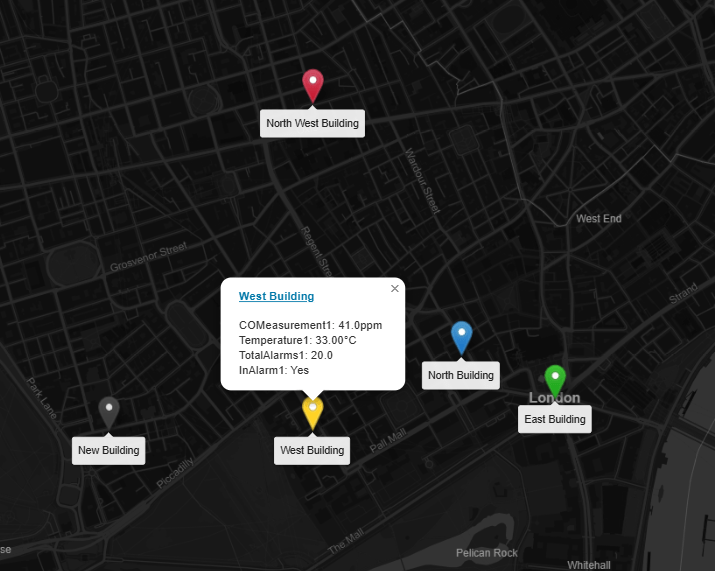Image resolution: width=715 pixels, height=571 pixels.
Task: Click the red North West Building pin
Action: point(313,83)
